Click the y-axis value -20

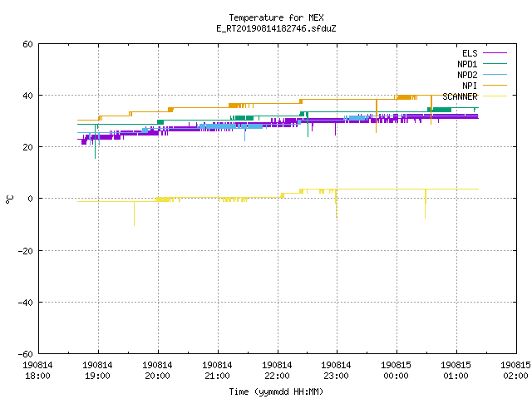click(x=26, y=251)
